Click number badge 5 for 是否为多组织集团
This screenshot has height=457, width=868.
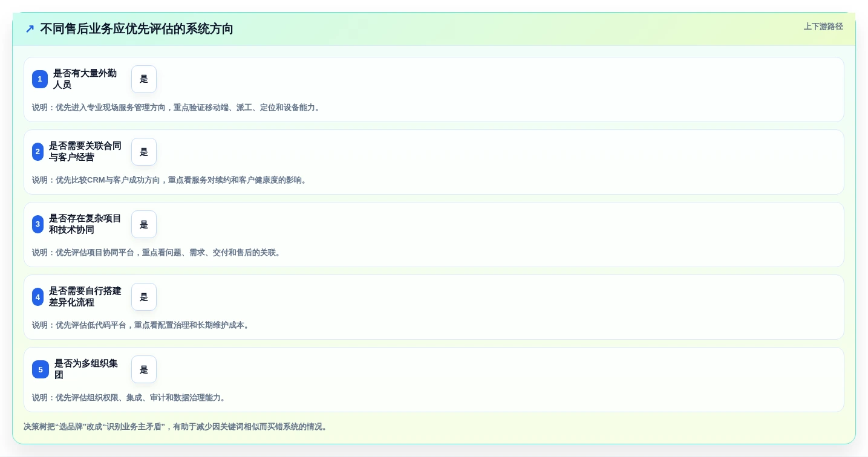41,369
